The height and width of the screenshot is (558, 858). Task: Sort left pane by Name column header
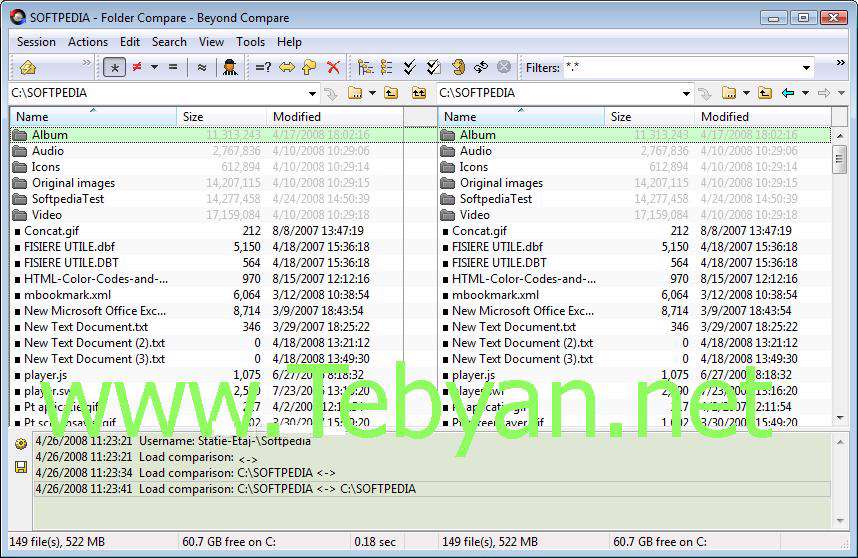pyautogui.click(x=93, y=117)
